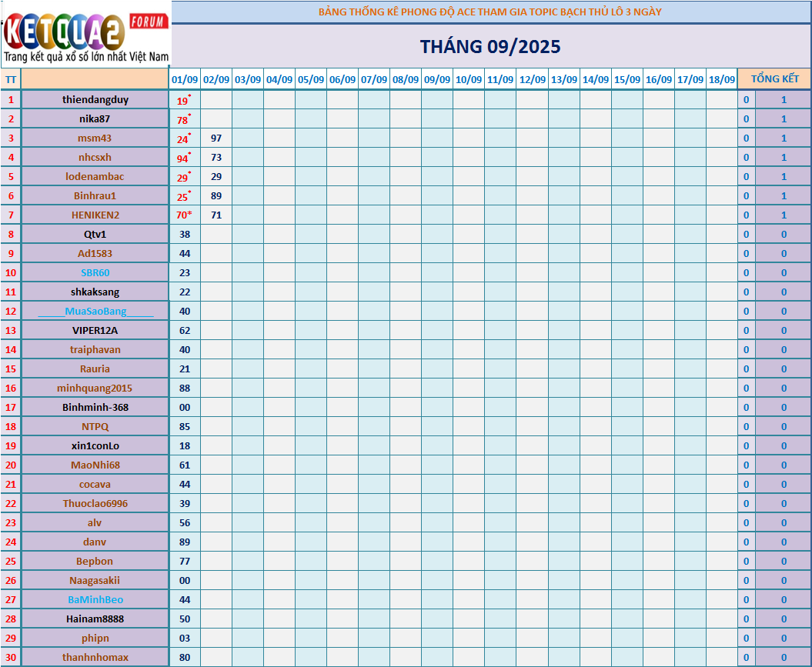Screen dimensions: 812x667
Task: Select username nhcsxh
Action: coord(95,157)
